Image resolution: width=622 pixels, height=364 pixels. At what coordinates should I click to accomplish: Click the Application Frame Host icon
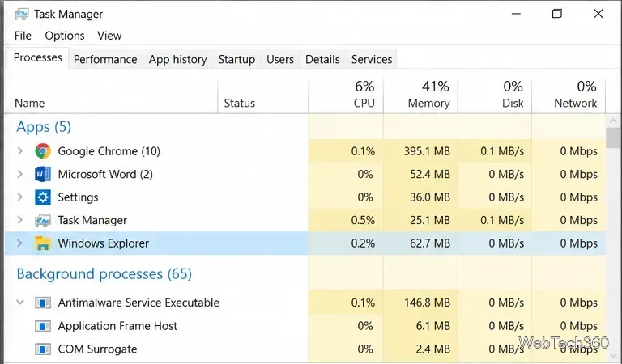coord(43,326)
